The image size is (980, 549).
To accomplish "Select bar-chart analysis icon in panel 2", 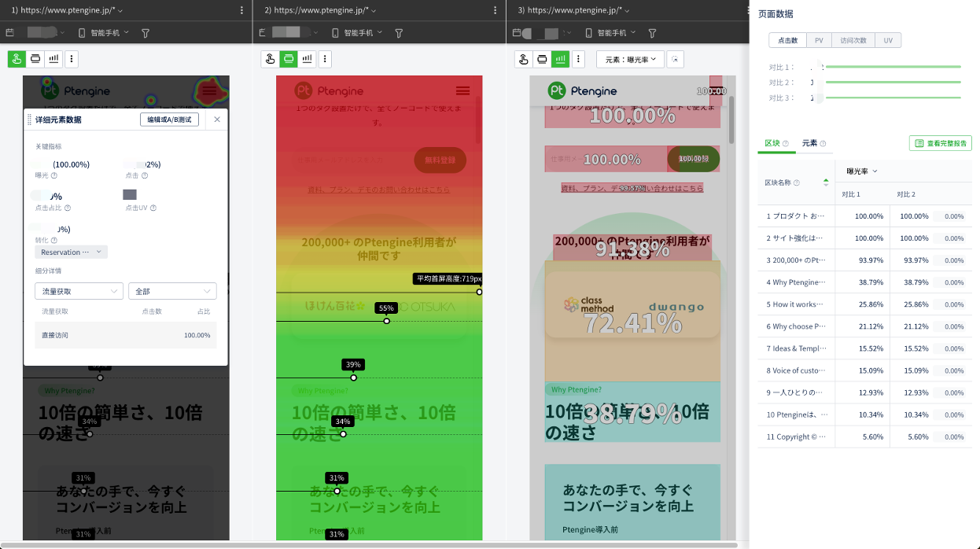I will (x=308, y=59).
